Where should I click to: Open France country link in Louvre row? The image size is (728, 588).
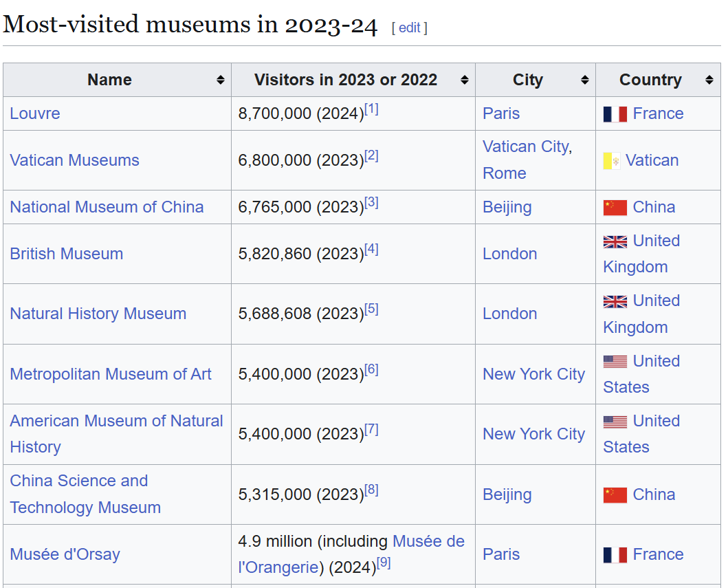658,113
